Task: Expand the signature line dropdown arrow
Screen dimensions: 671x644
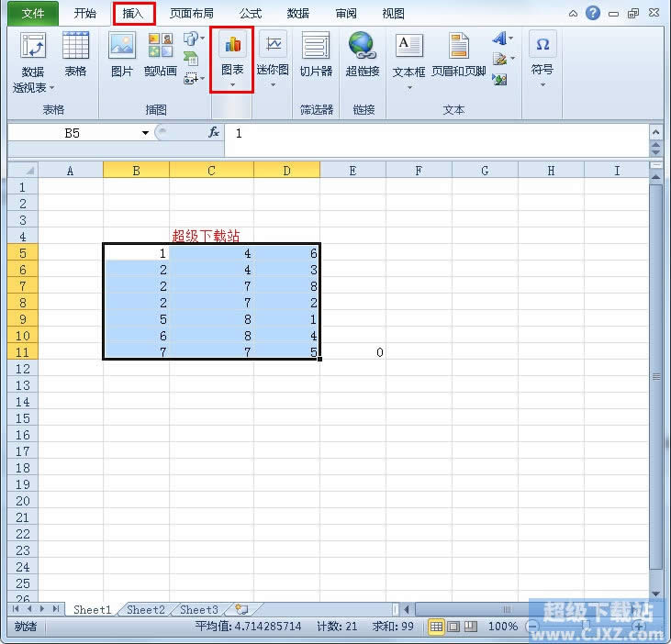Action: coord(512,59)
